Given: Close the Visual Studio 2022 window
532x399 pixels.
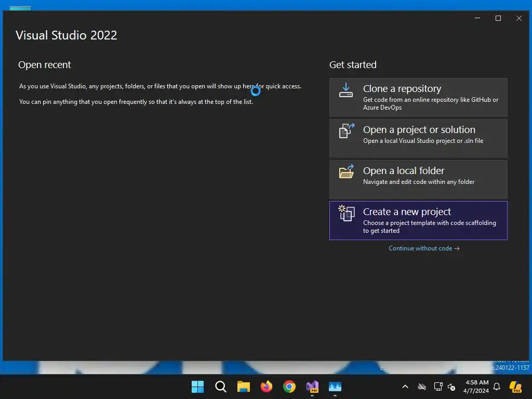Looking at the screenshot, I should (x=519, y=18).
